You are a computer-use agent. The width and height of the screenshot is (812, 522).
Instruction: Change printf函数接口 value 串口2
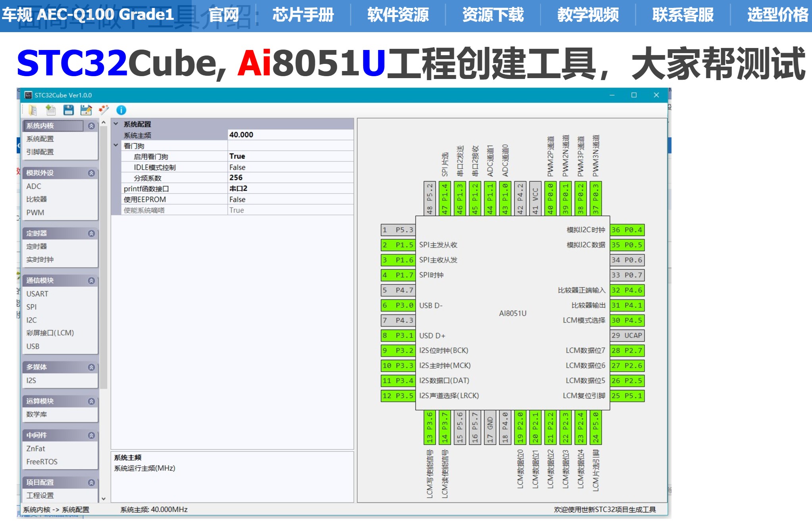pyautogui.click(x=291, y=188)
